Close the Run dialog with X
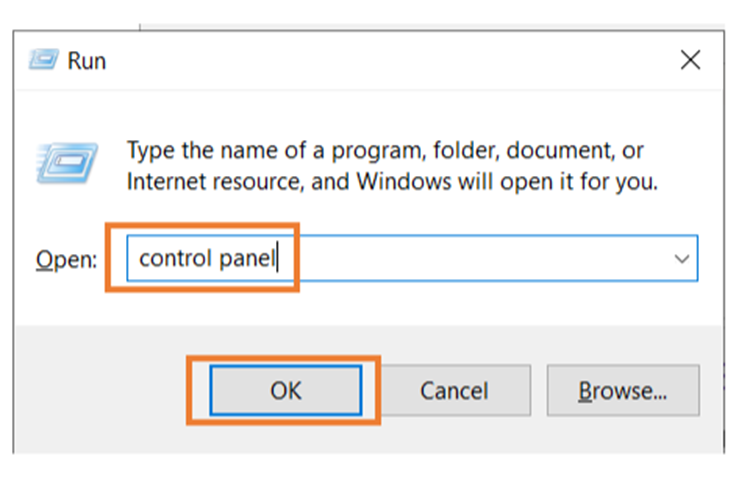750x481 pixels. click(690, 60)
